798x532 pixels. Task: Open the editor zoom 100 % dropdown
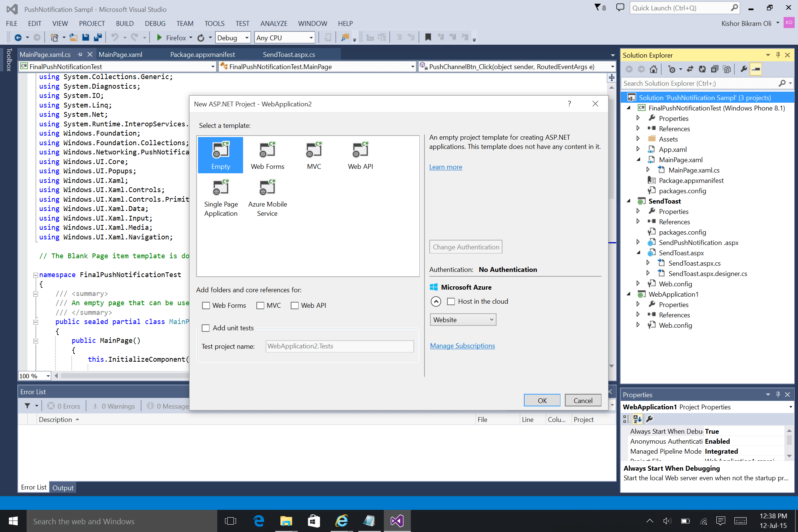(48, 376)
